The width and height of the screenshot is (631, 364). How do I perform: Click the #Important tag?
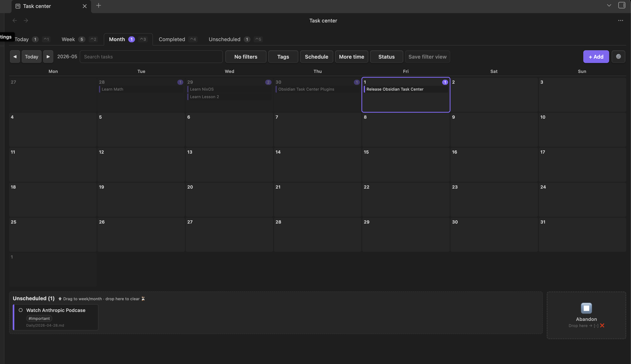[x=39, y=318]
